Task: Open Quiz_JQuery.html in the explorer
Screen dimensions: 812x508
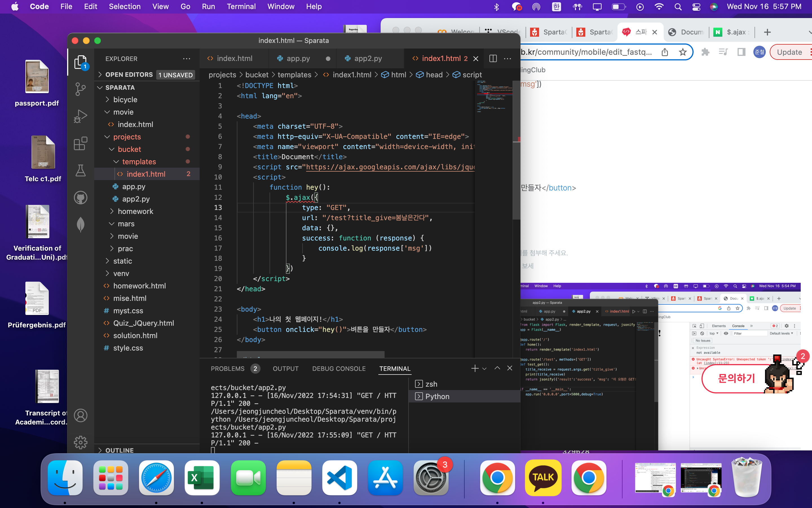Action: point(147,323)
